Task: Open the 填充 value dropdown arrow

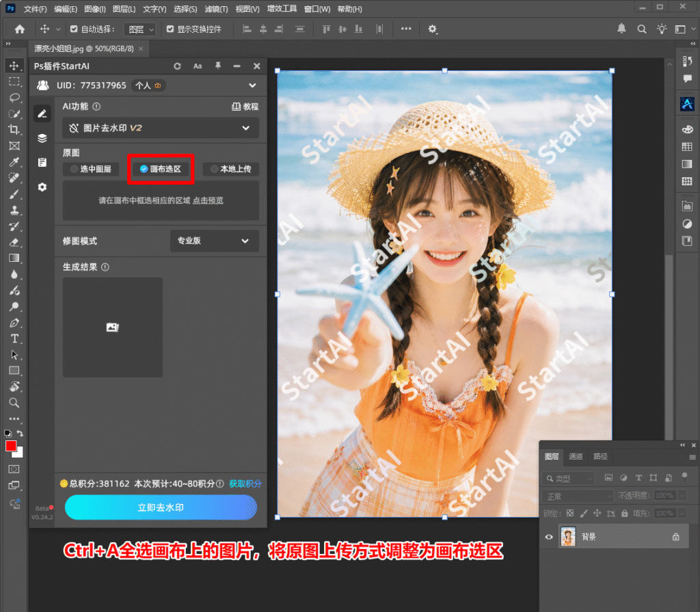Action: coord(682,514)
